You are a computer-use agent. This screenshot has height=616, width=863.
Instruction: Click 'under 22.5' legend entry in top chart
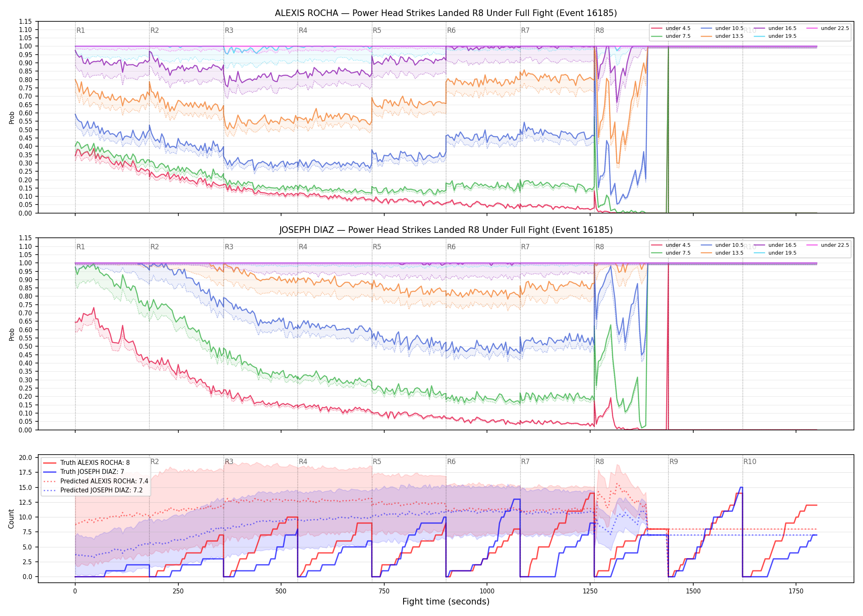pos(828,28)
